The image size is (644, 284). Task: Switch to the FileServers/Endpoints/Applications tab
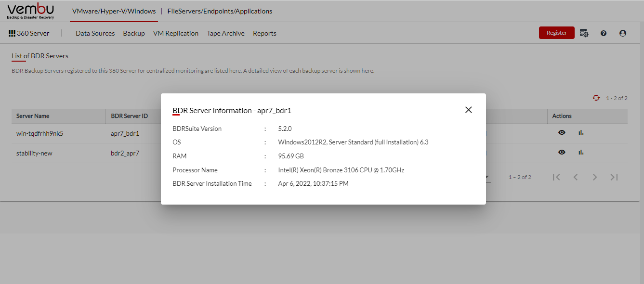(220, 11)
